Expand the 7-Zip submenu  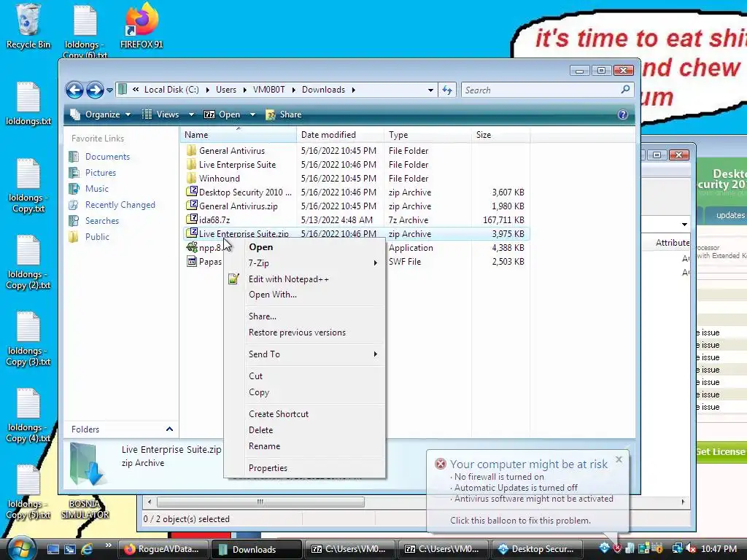pos(305,262)
